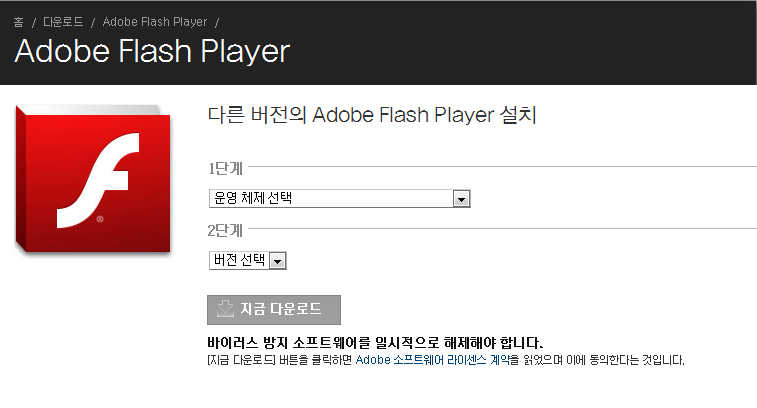The width and height of the screenshot is (757, 408).
Task: Click the bold 바이러스 방지 소프트웨어 warning text
Action: point(376,343)
